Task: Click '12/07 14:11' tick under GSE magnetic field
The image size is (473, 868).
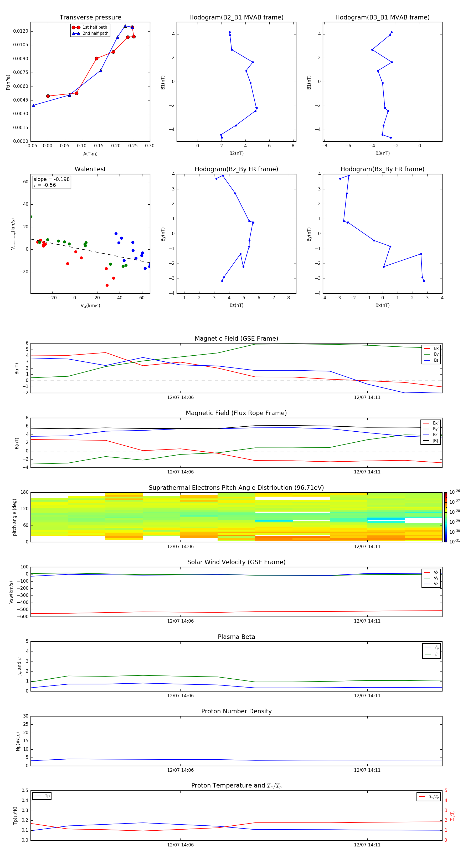Action: 367,398
